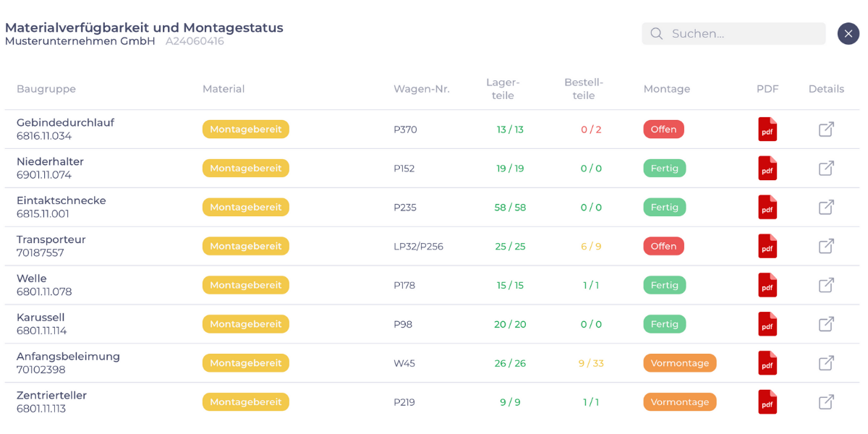
Task: Click Vormontage badge in Anfangsbeleimung row
Action: (x=679, y=363)
